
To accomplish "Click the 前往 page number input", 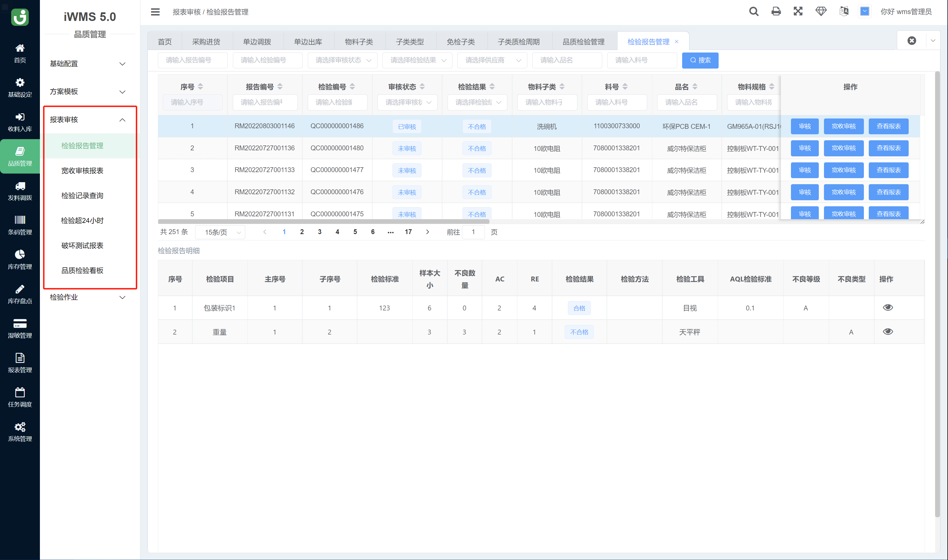I will click(x=473, y=232).
